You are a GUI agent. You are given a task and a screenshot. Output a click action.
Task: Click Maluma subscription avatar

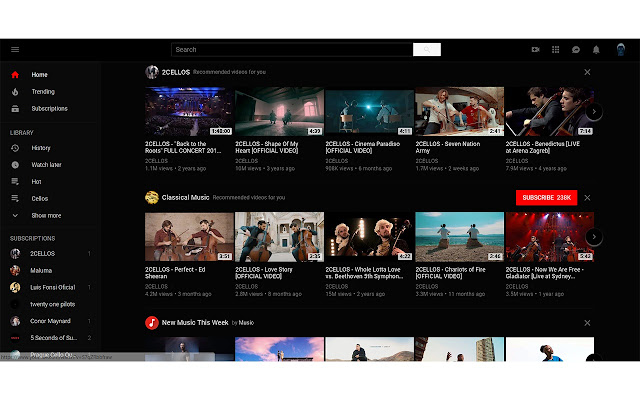15,270
